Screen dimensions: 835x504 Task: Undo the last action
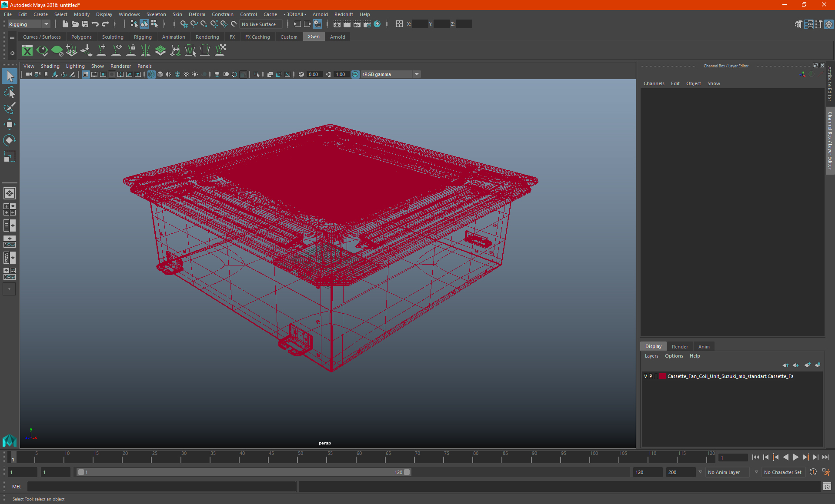(95, 24)
